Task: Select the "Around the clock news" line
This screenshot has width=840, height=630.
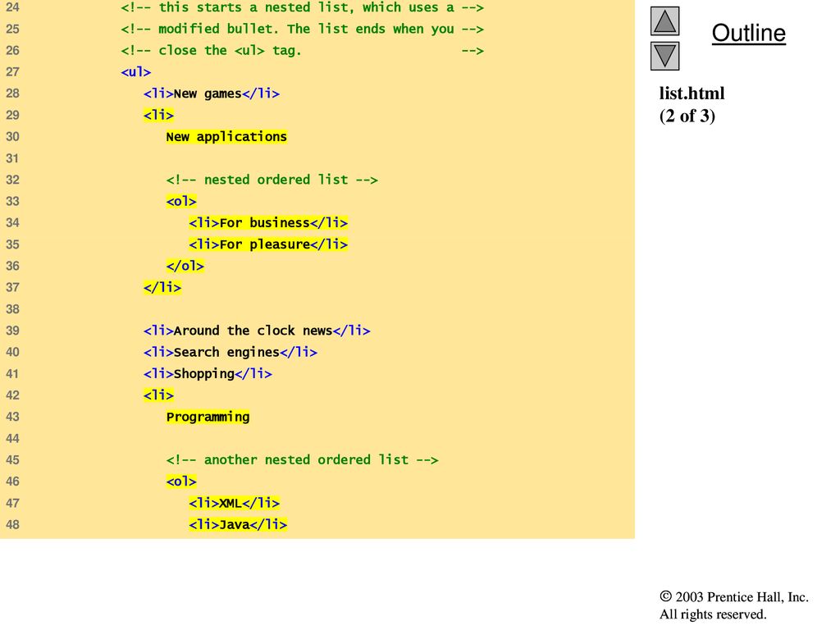Action: click(x=257, y=331)
